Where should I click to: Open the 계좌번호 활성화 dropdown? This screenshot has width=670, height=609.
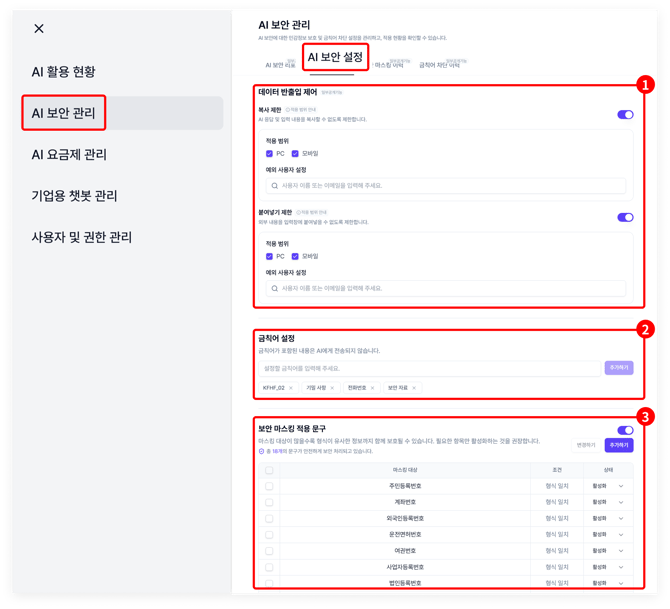click(620, 502)
